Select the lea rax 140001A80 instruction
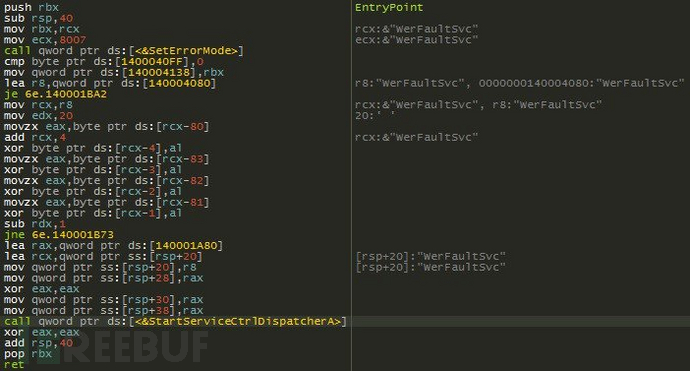690x371 pixels. pos(114,245)
